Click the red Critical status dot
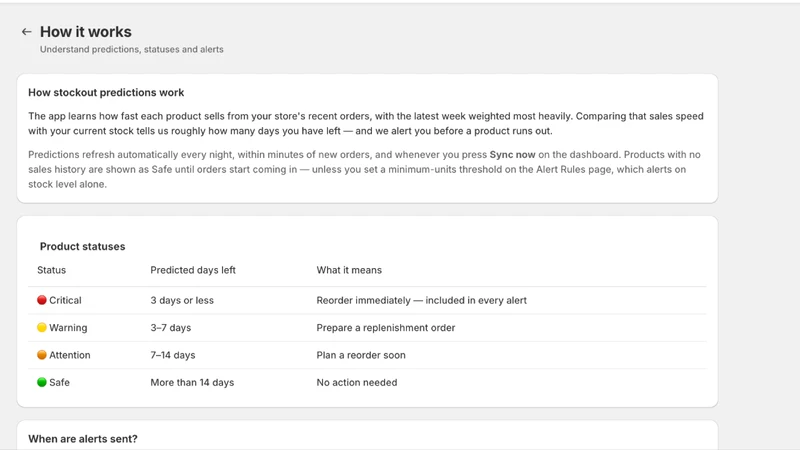Viewport: 800px width, 450px height. click(x=42, y=300)
